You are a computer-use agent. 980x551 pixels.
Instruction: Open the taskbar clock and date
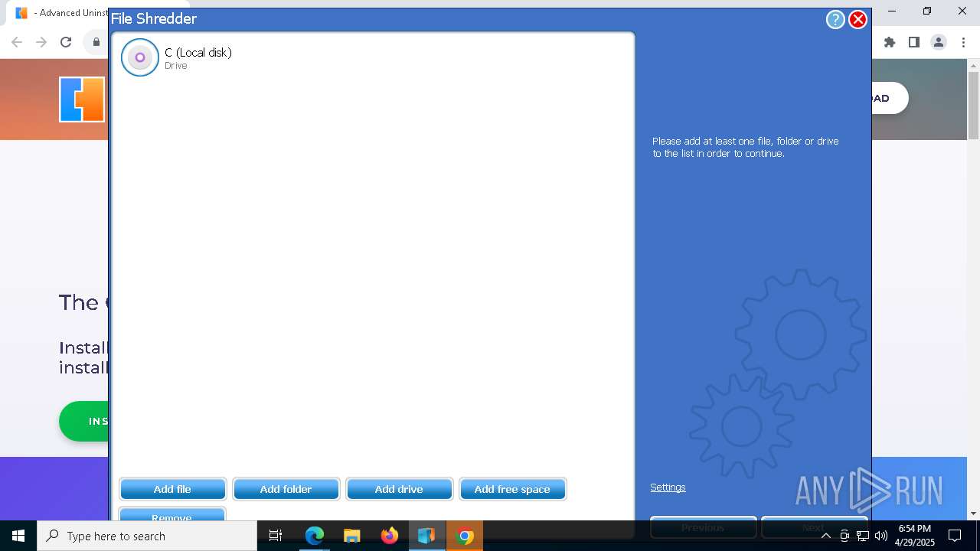pos(915,536)
